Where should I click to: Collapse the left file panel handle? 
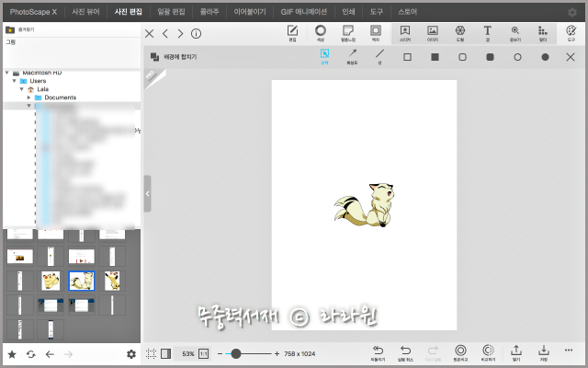click(x=147, y=193)
